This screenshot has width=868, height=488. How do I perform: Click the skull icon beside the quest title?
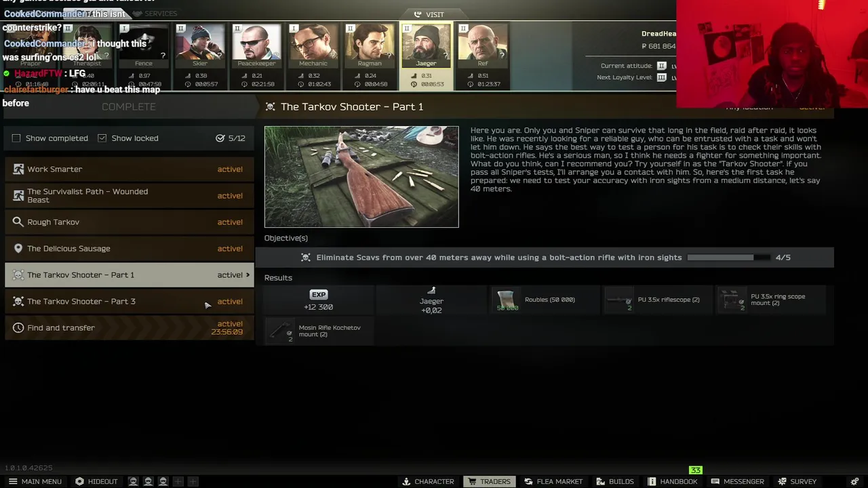pos(270,106)
